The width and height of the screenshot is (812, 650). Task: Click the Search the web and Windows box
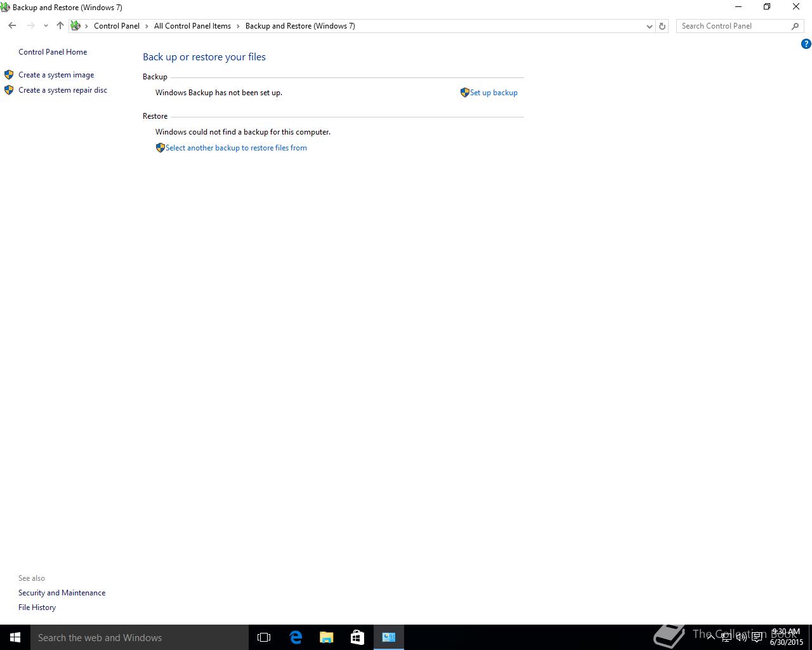[140, 637]
